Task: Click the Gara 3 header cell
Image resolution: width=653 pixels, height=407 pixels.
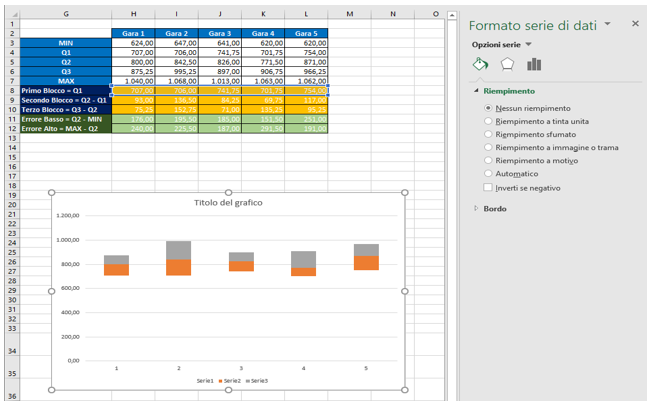Action: pyautogui.click(x=221, y=34)
